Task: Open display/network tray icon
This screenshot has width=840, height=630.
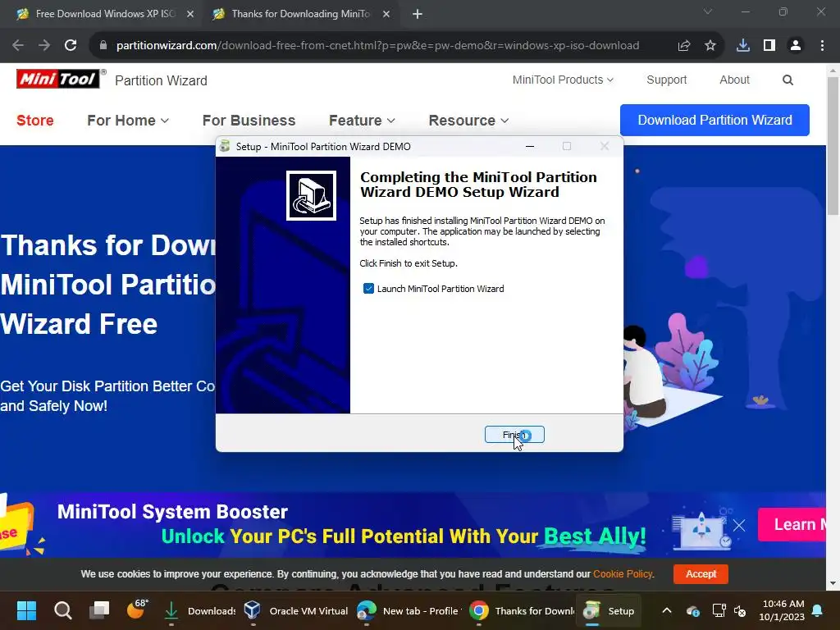Action: [719, 610]
